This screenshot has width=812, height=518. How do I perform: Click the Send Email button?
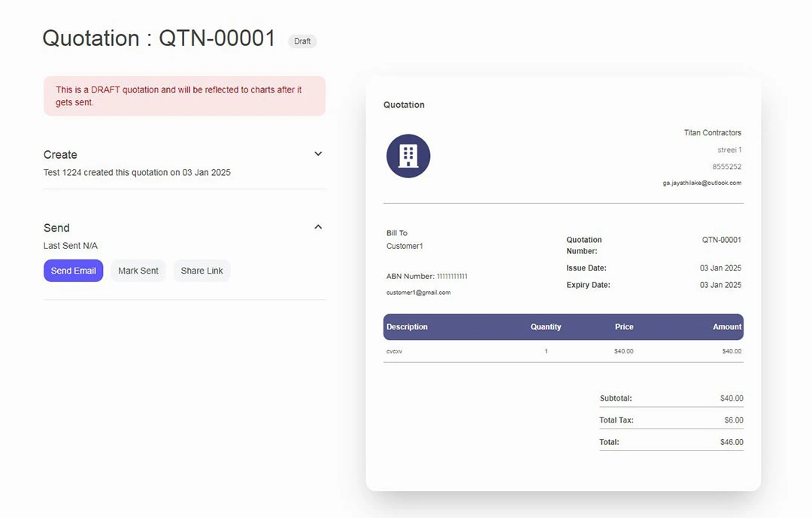pyautogui.click(x=73, y=271)
